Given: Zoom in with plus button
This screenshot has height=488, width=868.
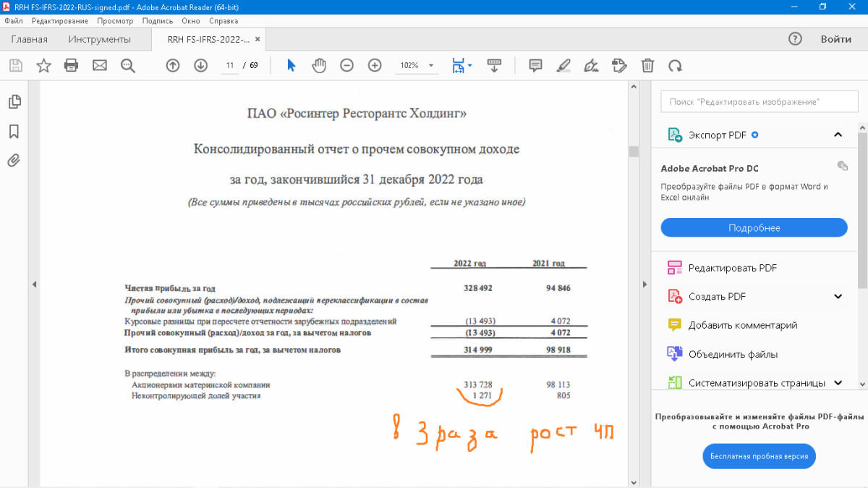Looking at the screenshot, I should point(375,66).
